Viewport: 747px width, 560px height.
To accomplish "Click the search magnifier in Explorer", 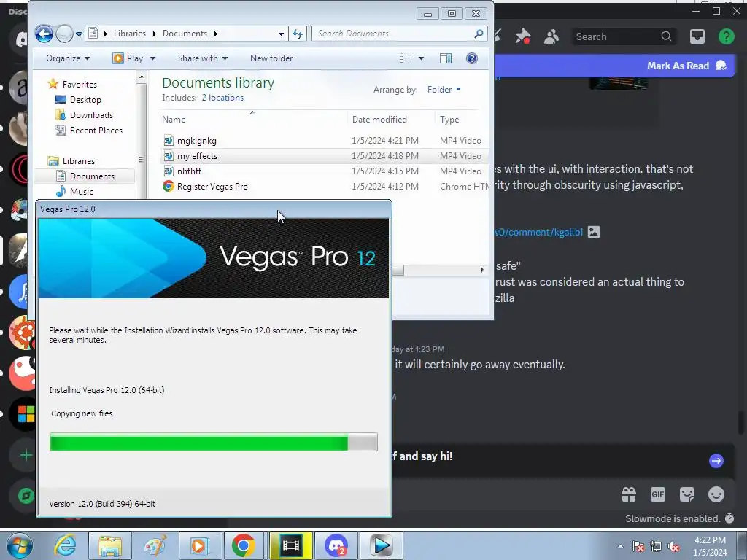I will (x=479, y=34).
